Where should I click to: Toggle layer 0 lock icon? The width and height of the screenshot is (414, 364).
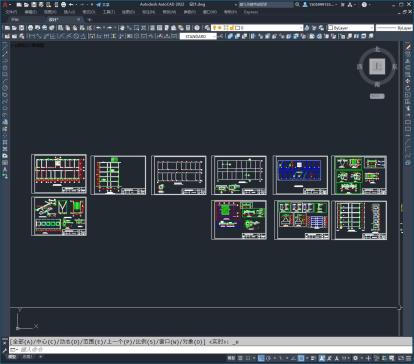[x=231, y=28]
